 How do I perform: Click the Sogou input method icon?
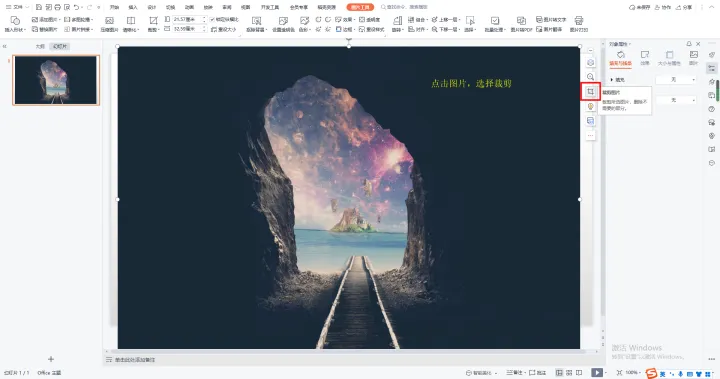pyautogui.click(x=651, y=373)
